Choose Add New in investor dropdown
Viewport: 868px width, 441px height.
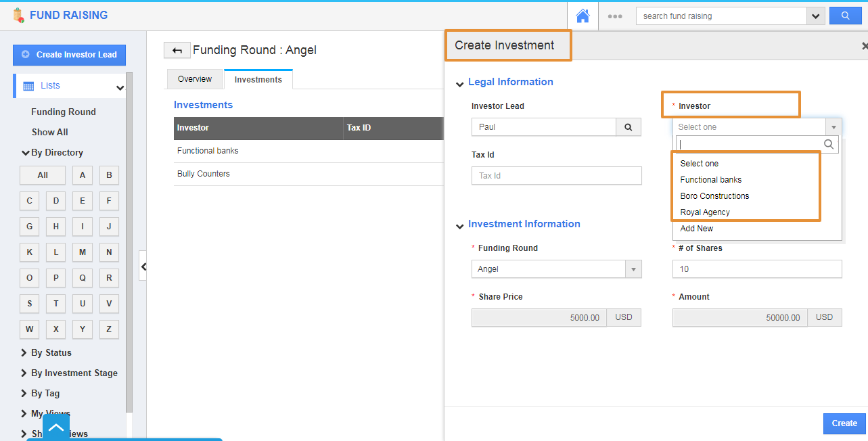click(697, 229)
